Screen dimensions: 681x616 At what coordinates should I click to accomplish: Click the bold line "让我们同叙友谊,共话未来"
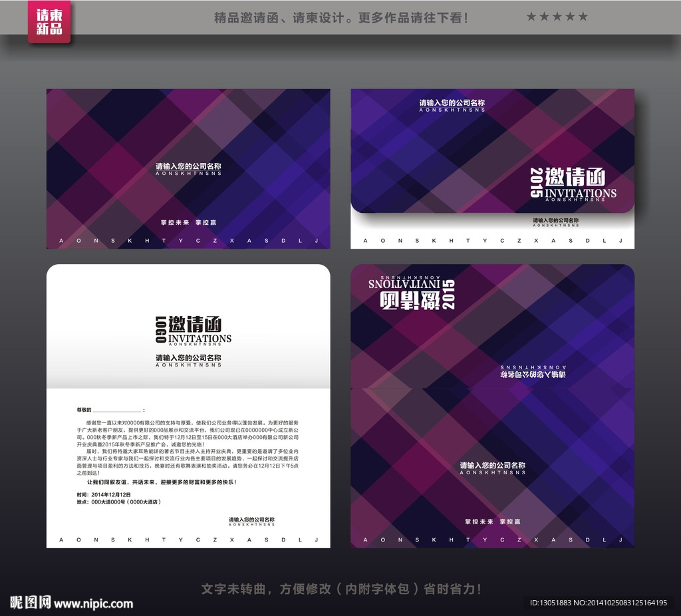[162, 482]
